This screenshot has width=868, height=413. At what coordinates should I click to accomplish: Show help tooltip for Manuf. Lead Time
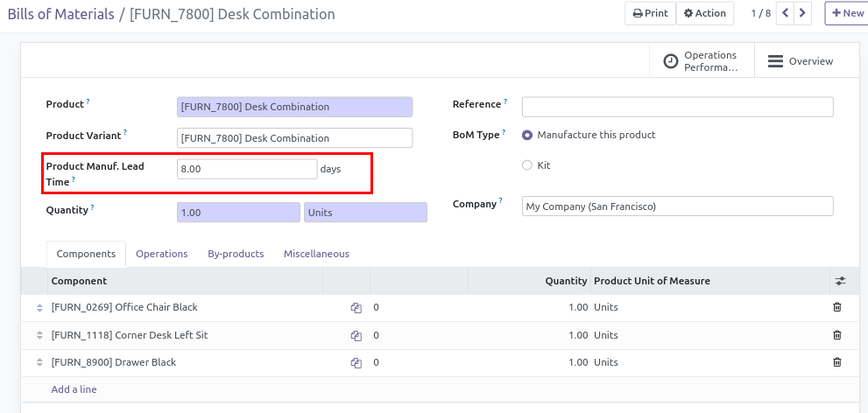(74, 179)
